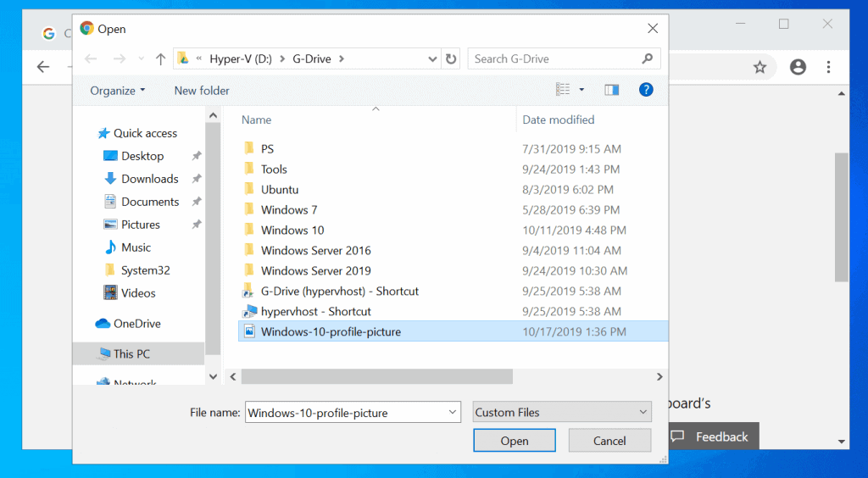Select Downloads in navigation pane

pos(149,179)
